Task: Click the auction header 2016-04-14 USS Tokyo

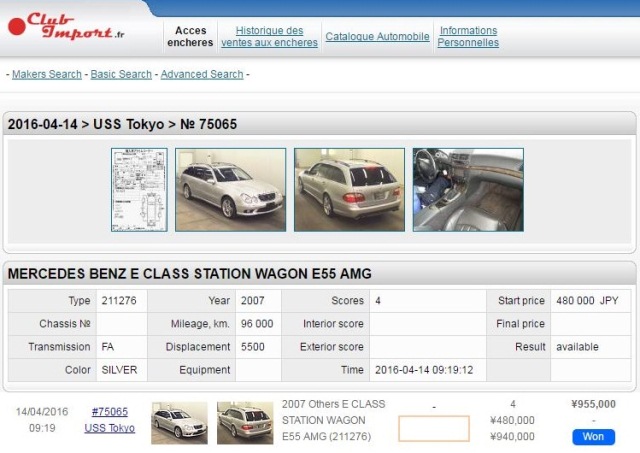Action: (122, 125)
